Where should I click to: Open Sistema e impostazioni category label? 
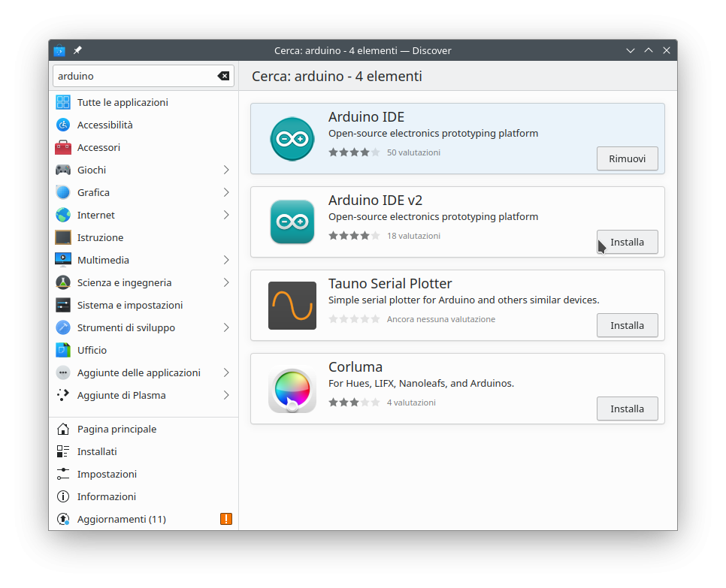point(130,306)
